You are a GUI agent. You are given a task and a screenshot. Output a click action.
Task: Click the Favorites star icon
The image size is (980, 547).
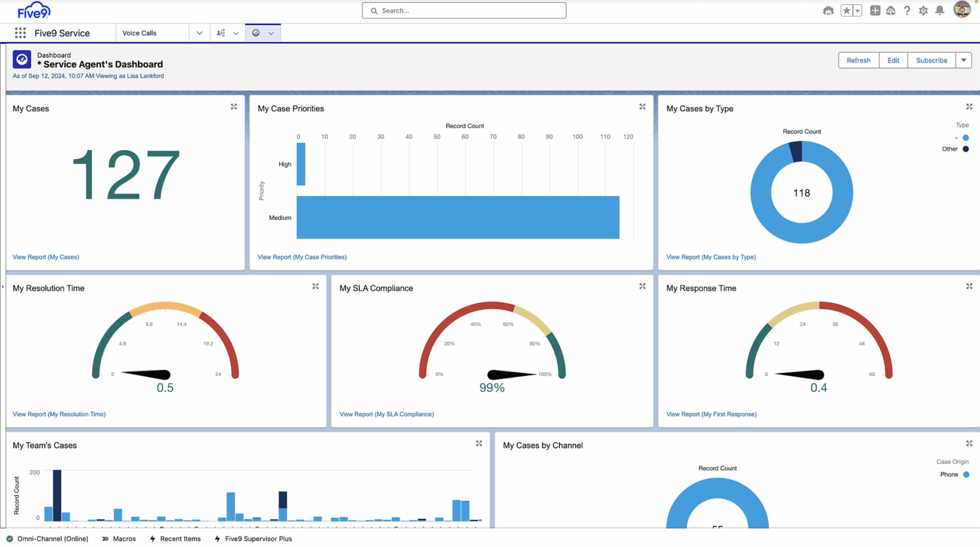click(846, 11)
